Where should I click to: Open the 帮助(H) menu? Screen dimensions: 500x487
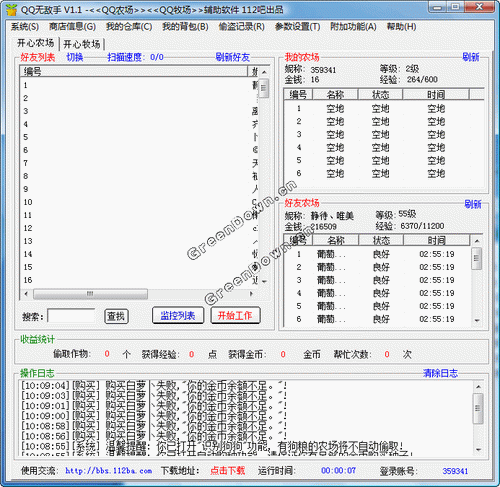[x=401, y=27]
